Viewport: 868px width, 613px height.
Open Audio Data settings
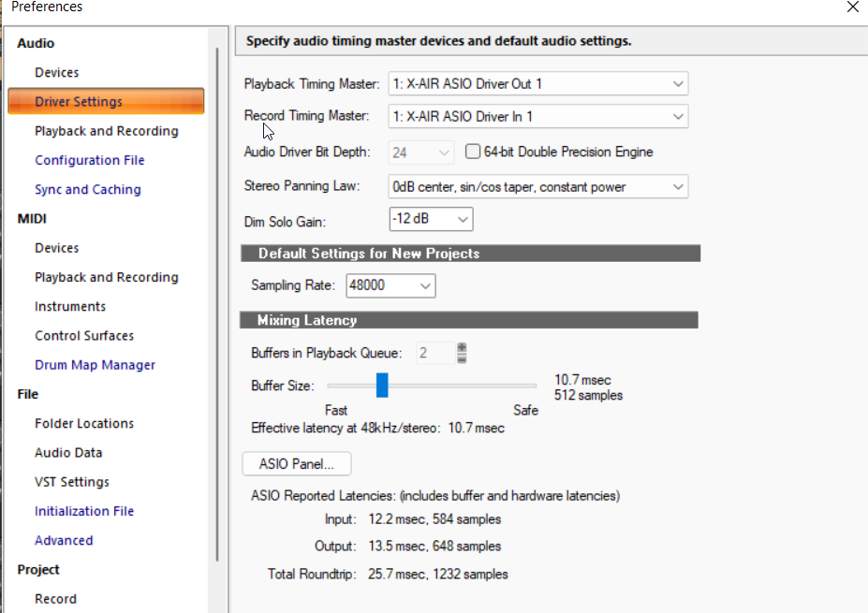[x=68, y=453]
